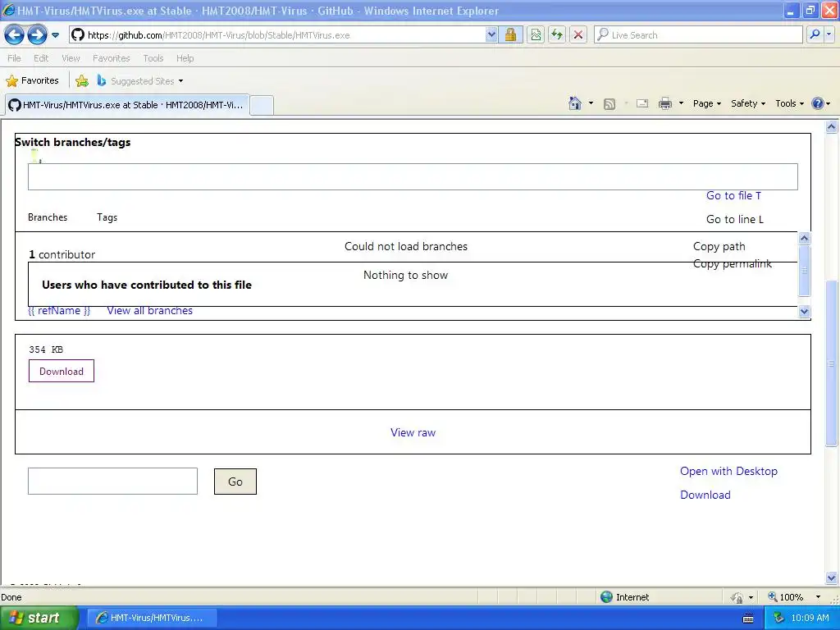Select the Tags tab

pyautogui.click(x=107, y=217)
